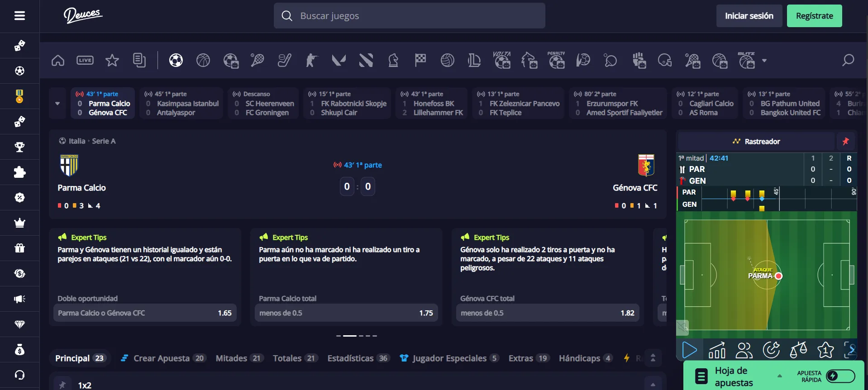Show lineups people icon in tracker
The width and height of the screenshot is (868, 390).
(x=744, y=350)
